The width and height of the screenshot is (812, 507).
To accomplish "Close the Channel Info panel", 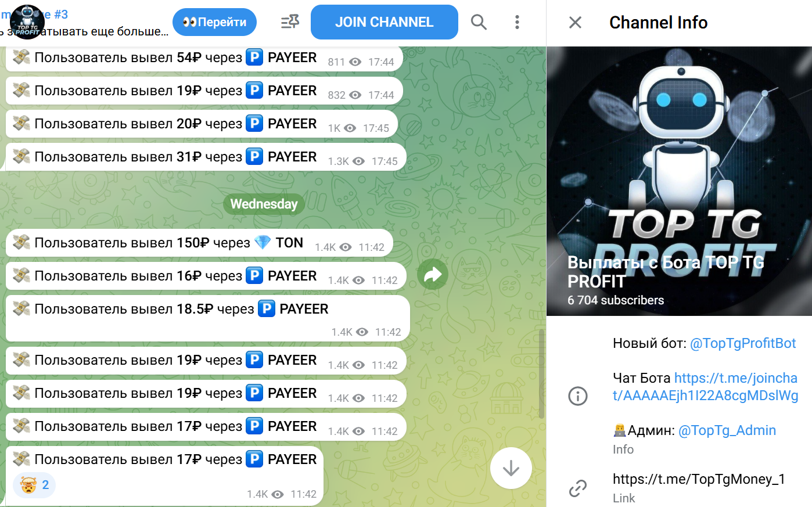I will (575, 23).
